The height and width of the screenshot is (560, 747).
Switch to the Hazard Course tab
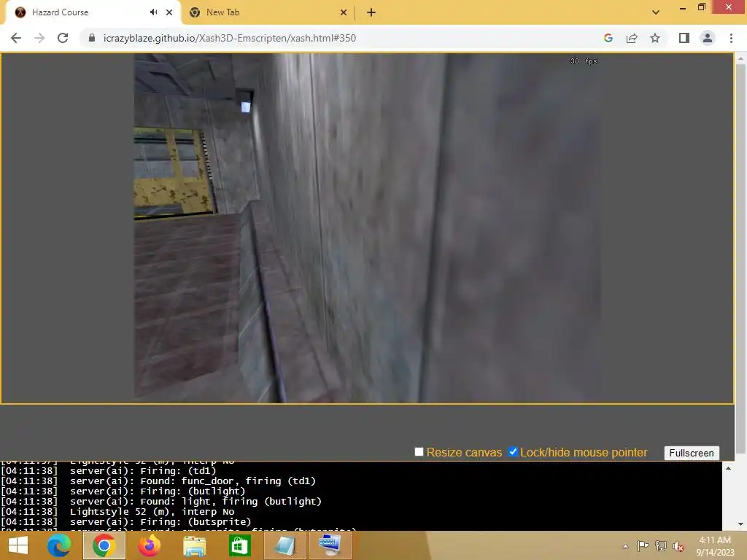[x=90, y=12]
